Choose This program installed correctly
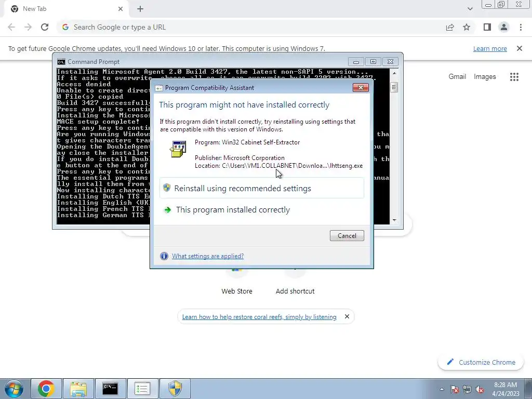Image resolution: width=532 pixels, height=399 pixels. 233,210
